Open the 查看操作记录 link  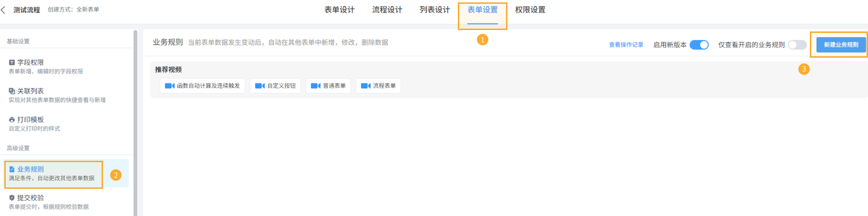point(626,45)
